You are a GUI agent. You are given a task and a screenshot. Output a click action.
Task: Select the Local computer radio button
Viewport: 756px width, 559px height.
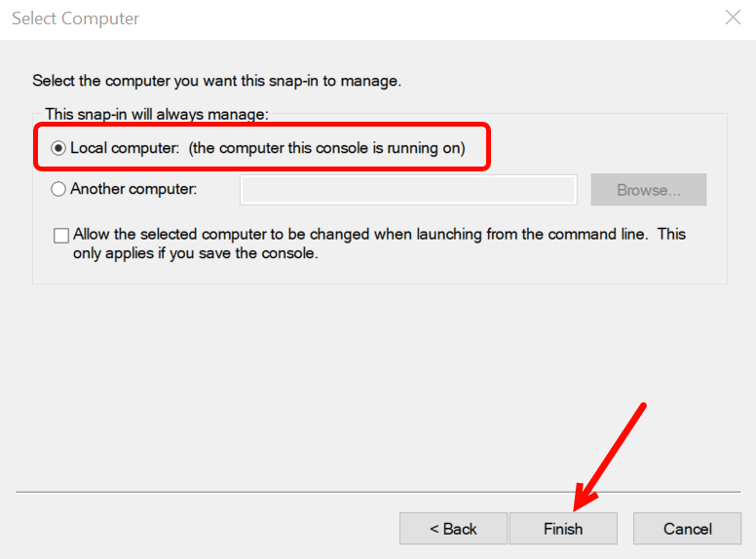(x=58, y=149)
